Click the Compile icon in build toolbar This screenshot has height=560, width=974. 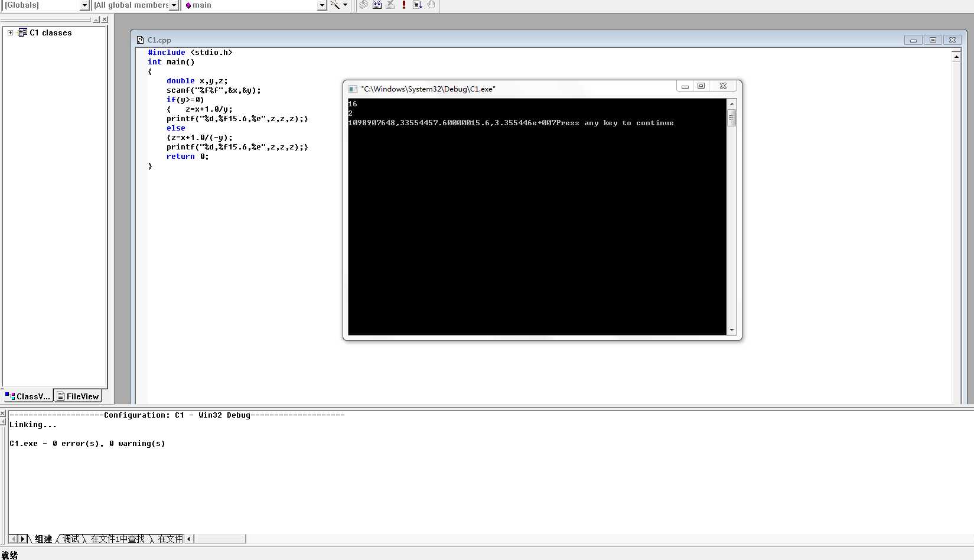363,5
